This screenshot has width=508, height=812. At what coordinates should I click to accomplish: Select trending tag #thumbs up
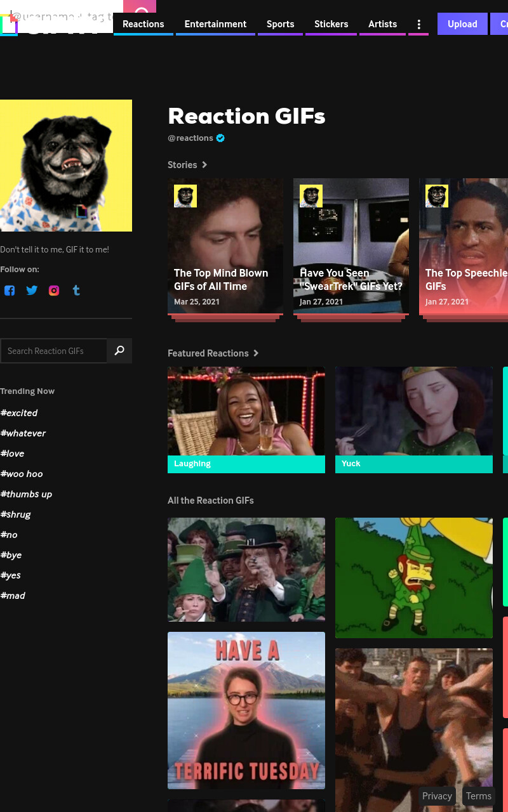coord(26,494)
